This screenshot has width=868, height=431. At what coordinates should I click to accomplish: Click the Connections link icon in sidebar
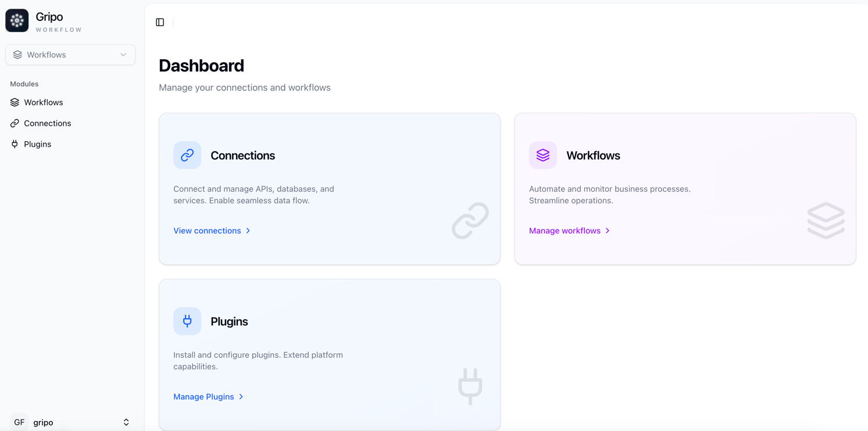(15, 123)
